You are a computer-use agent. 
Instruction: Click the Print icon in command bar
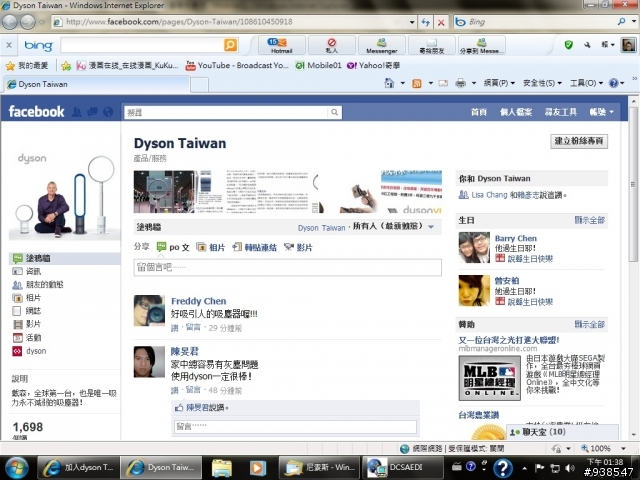pos(460,83)
